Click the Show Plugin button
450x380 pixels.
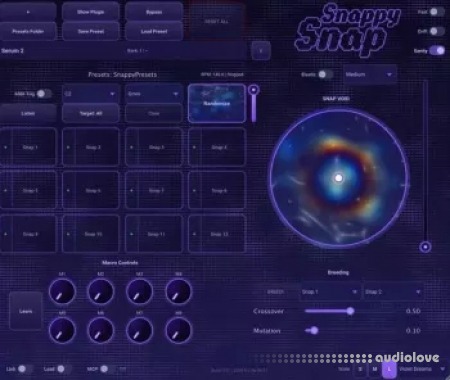coord(91,12)
